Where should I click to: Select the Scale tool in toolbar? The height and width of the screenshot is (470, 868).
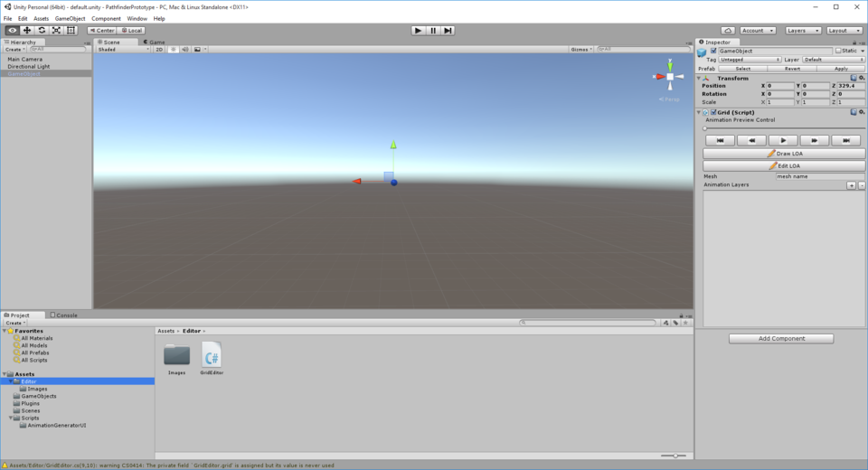click(56, 30)
